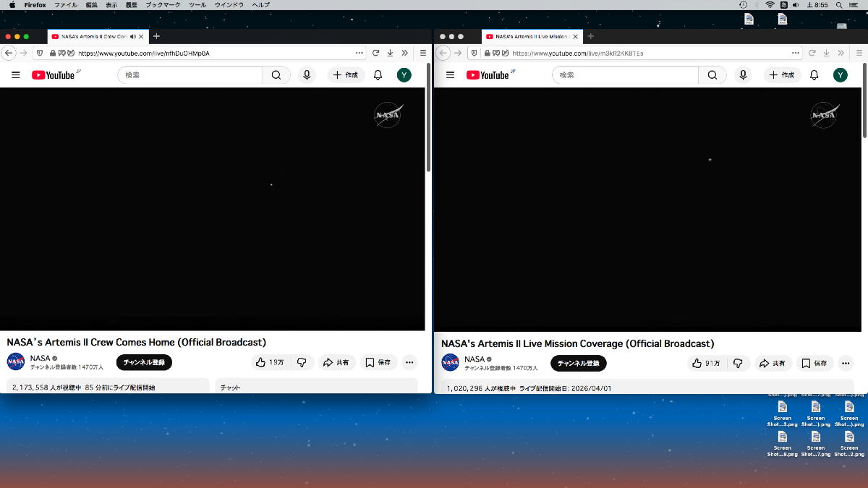Open YouTube guide menu in right window
Viewport: 868px width, 488px height.
(x=450, y=75)
